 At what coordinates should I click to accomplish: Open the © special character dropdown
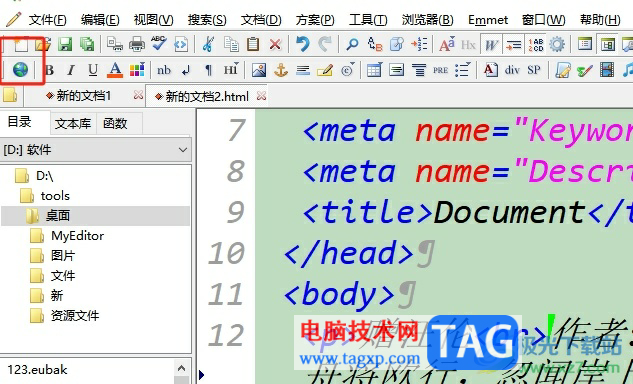(x=348, y=70)
